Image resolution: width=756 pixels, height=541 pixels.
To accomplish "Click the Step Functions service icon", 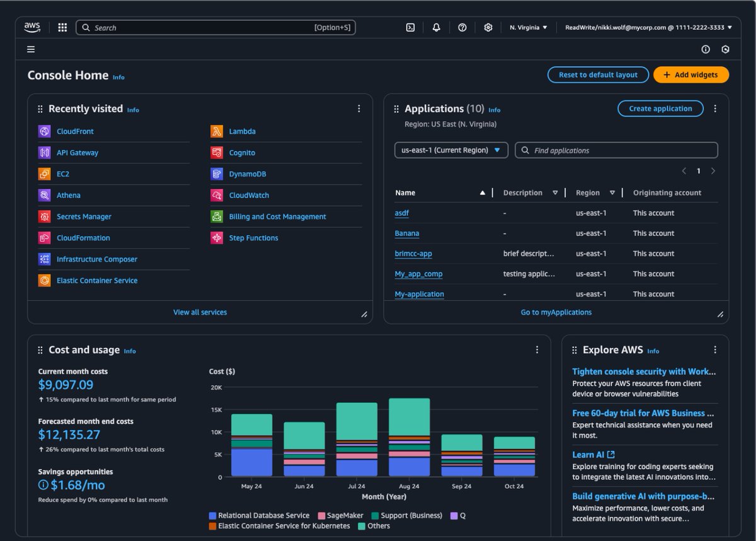I will [x=217, y=238].
